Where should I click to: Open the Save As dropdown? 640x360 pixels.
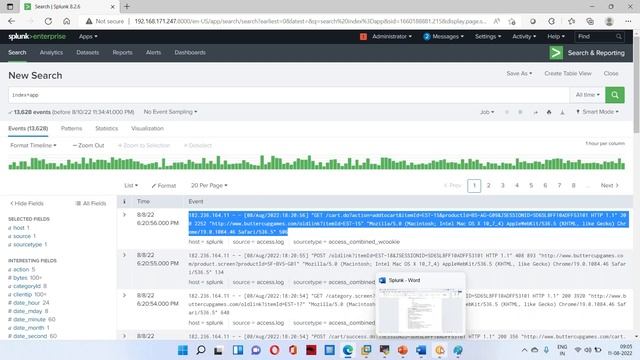tap(519, 73)
